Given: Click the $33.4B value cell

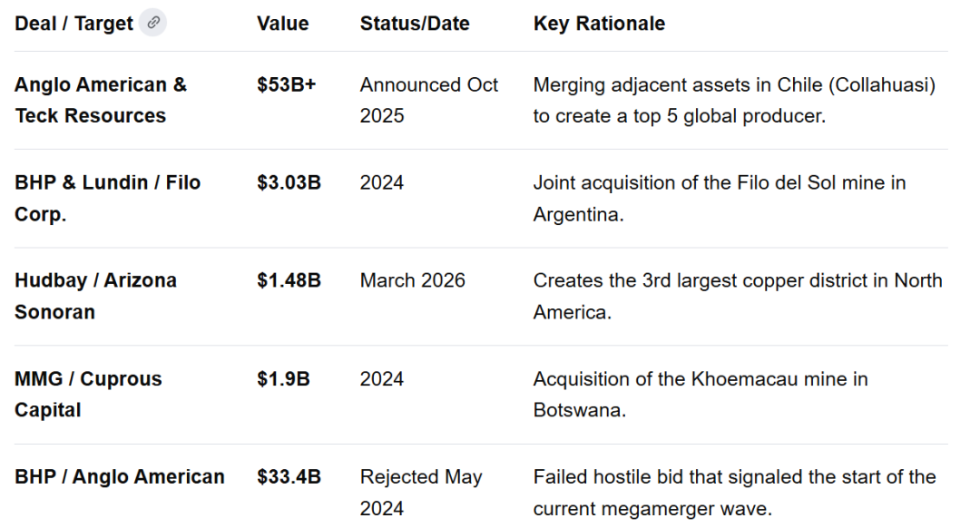Looking at the screenshot, I should click(289, 477).
